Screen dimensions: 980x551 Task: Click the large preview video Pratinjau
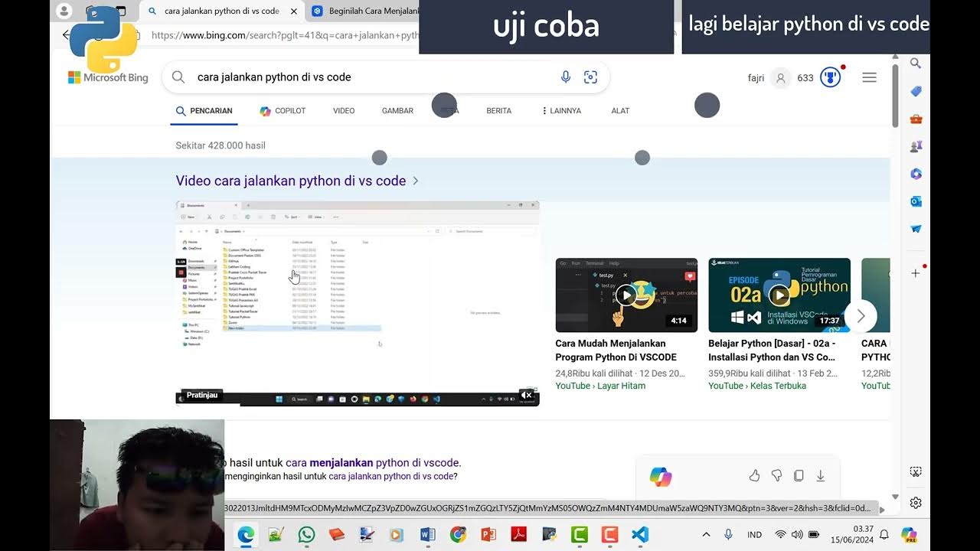358,303
